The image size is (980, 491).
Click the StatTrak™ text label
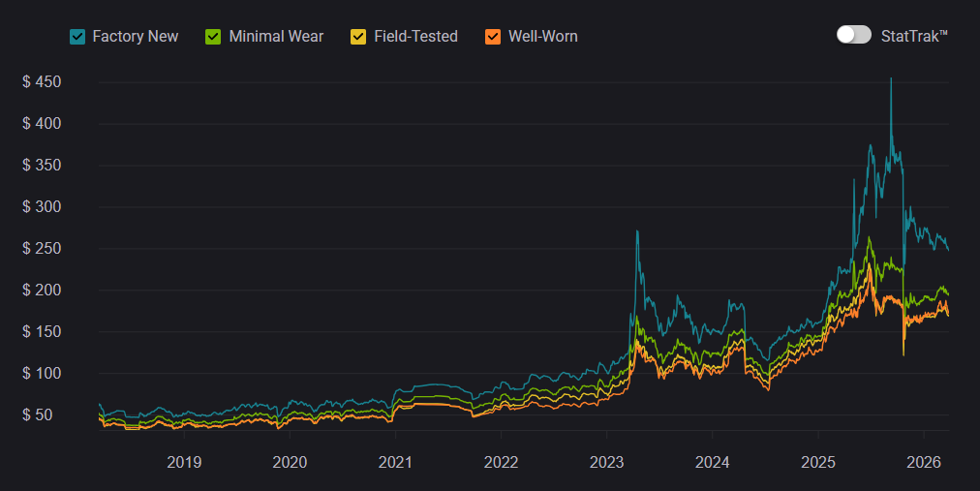coord(914,36)
